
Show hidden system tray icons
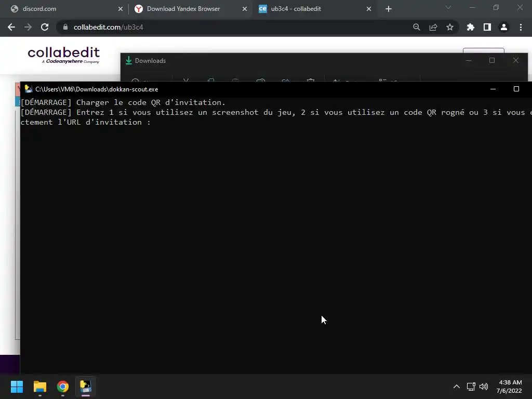tap(457, 387)
